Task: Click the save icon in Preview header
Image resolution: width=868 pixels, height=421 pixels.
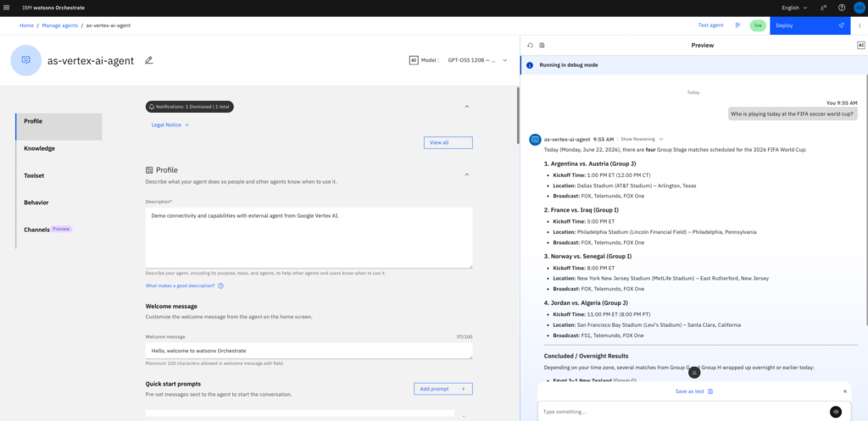Action: pos(542,46)
